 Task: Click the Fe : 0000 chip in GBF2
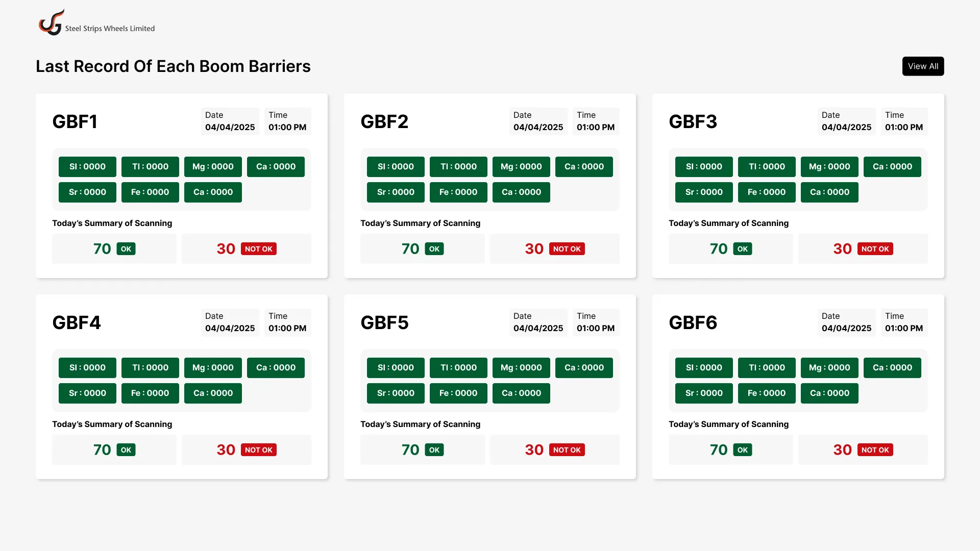click(x=458, y=192)
